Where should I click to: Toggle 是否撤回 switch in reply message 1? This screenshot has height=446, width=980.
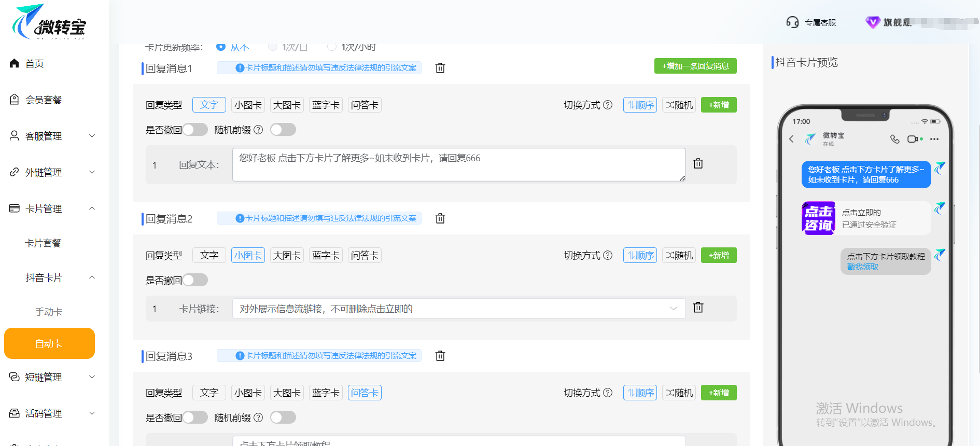tap(195, 130)
